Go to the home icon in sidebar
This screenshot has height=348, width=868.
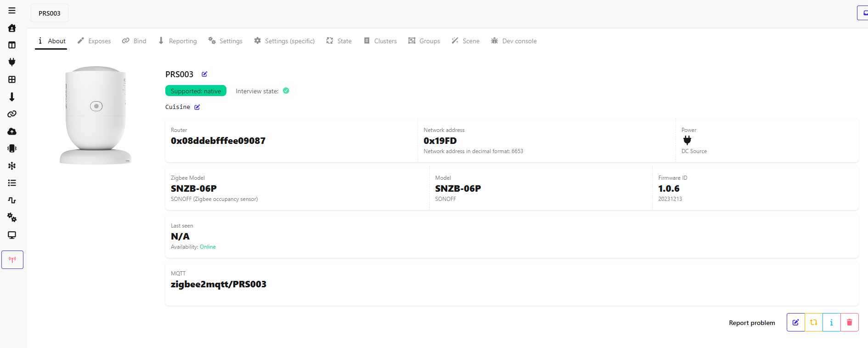(x=12, y=28)
